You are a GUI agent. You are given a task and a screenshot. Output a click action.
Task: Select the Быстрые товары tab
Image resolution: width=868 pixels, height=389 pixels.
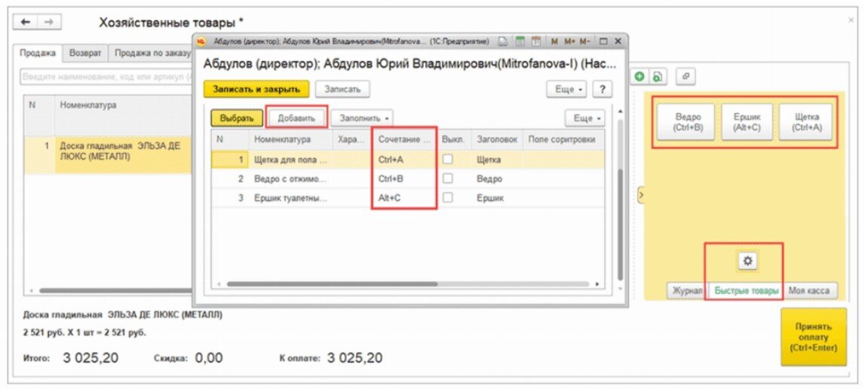747,290
